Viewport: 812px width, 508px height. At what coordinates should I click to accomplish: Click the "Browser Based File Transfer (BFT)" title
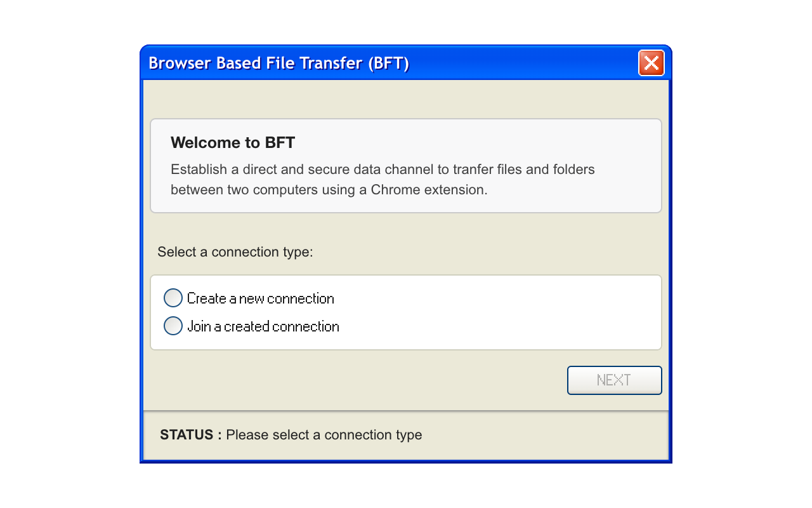coord(279,63)
